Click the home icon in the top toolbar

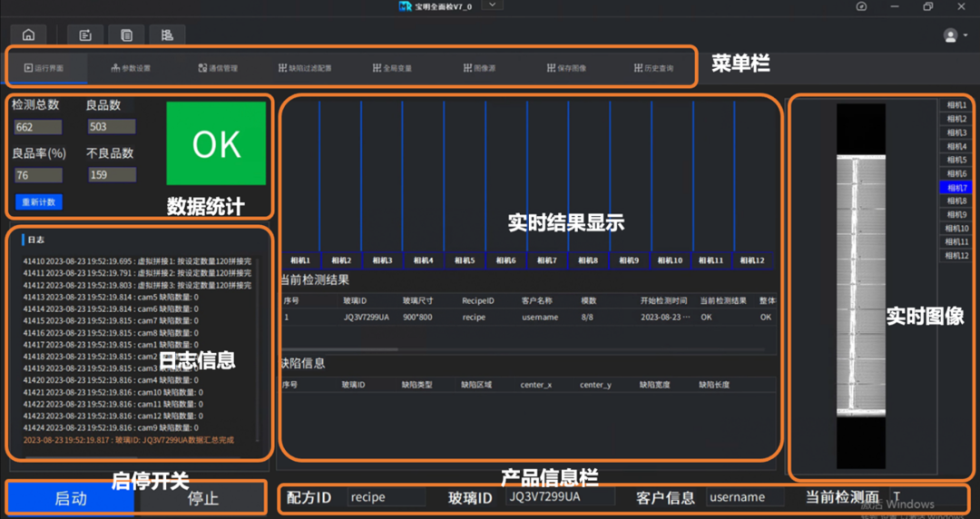(28, 35)
